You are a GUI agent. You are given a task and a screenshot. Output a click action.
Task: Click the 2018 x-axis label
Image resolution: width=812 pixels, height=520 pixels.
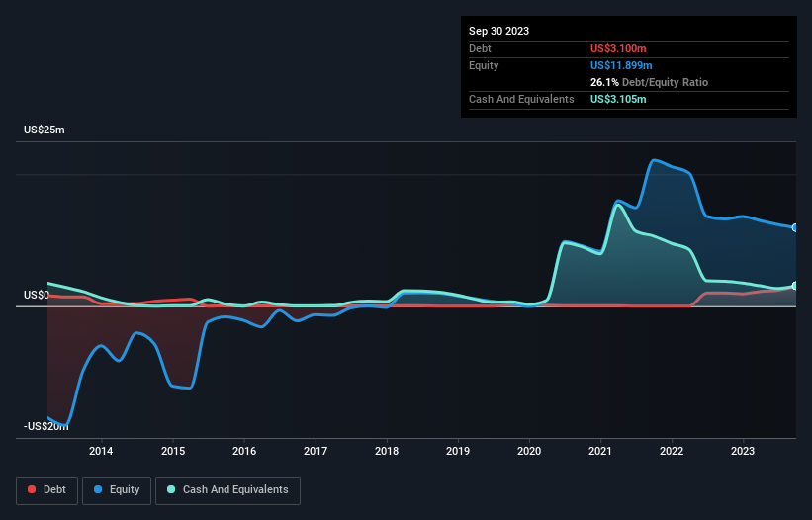(x=387, y=451)
